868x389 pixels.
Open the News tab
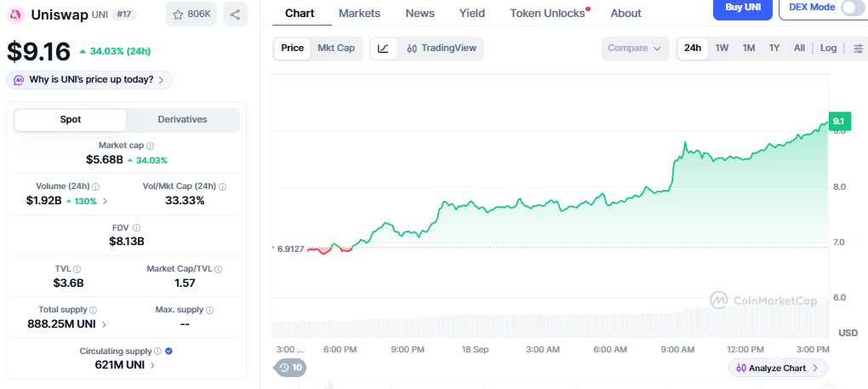coord(420,14)
